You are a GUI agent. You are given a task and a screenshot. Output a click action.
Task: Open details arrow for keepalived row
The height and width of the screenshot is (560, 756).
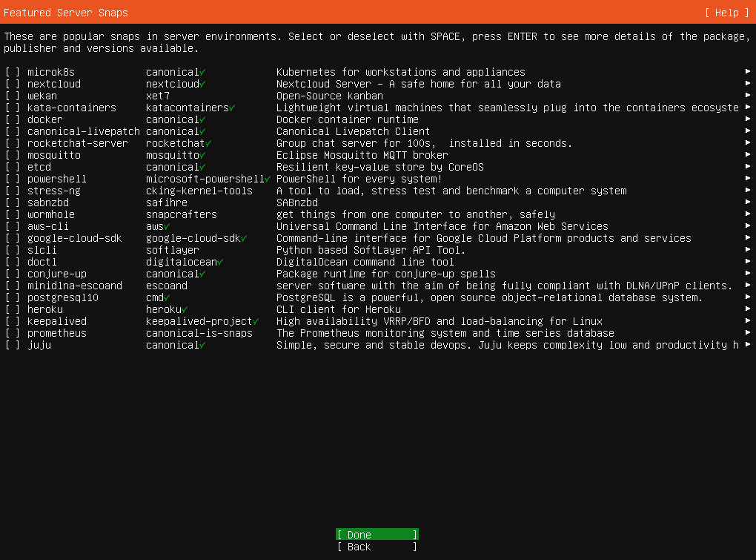[748, 320]
